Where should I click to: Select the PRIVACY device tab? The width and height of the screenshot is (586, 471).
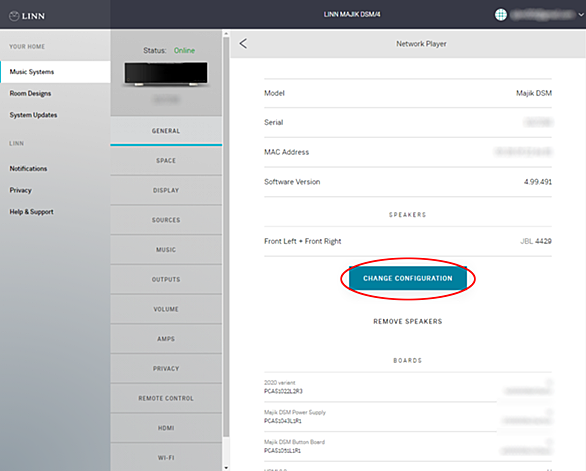pyautogui.click(x=166, y=369)
